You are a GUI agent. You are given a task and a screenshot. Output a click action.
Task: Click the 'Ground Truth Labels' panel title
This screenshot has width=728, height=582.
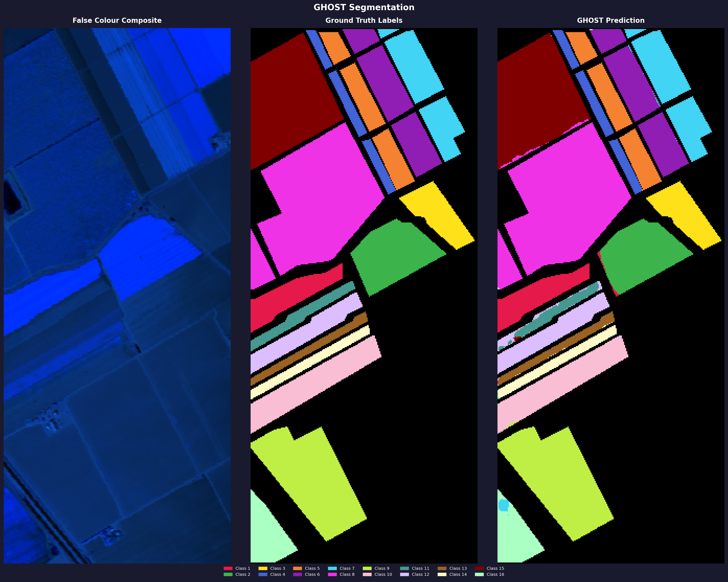(x=364, y=20)
